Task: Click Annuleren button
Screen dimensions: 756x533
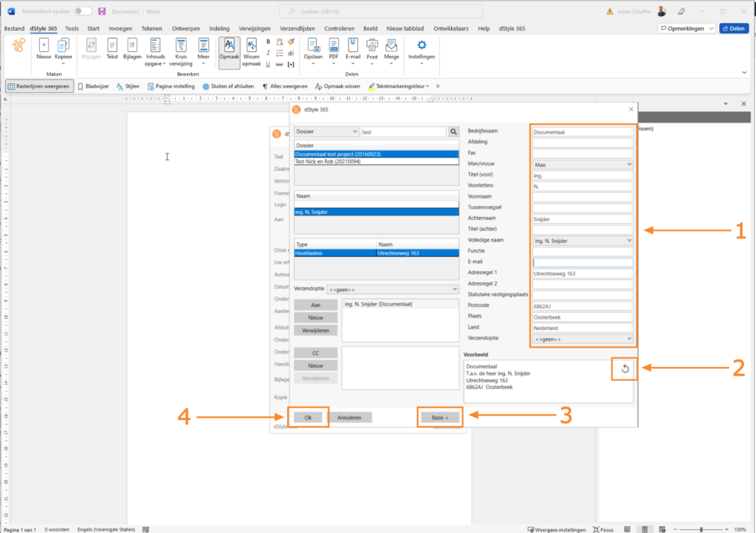Action: pos(349,417)
